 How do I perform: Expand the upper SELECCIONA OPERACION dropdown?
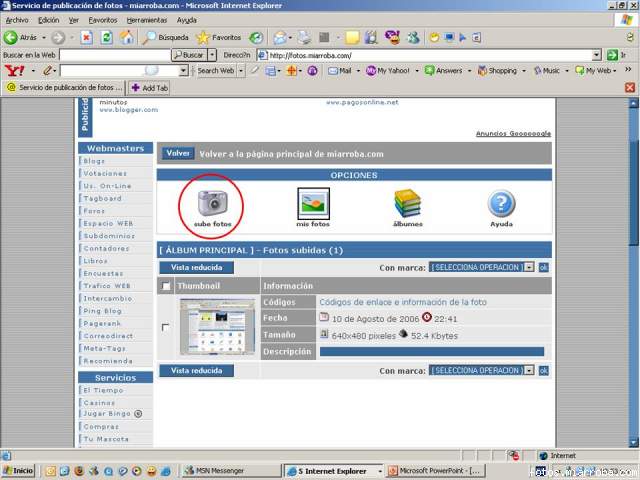[x=529, y=267]
